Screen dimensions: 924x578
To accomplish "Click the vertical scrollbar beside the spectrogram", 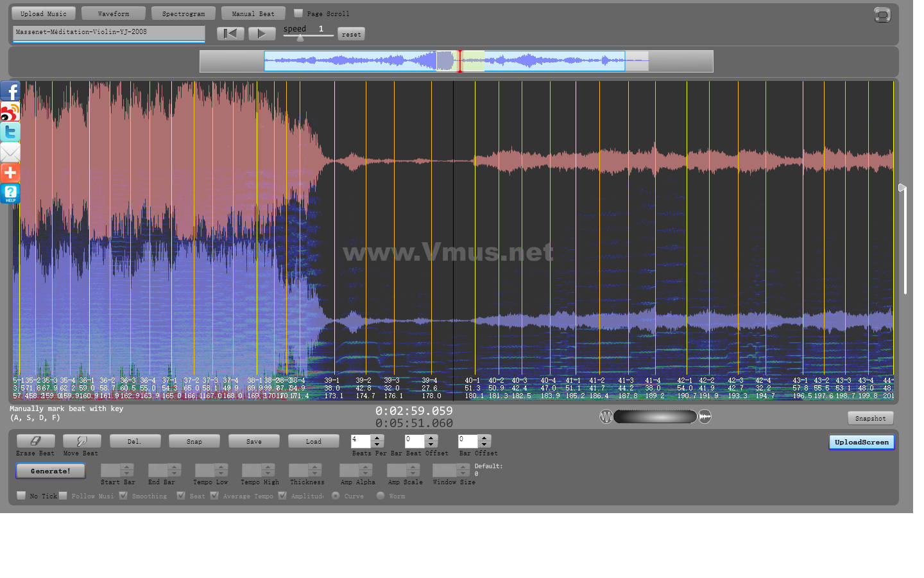I will point(905,241).
